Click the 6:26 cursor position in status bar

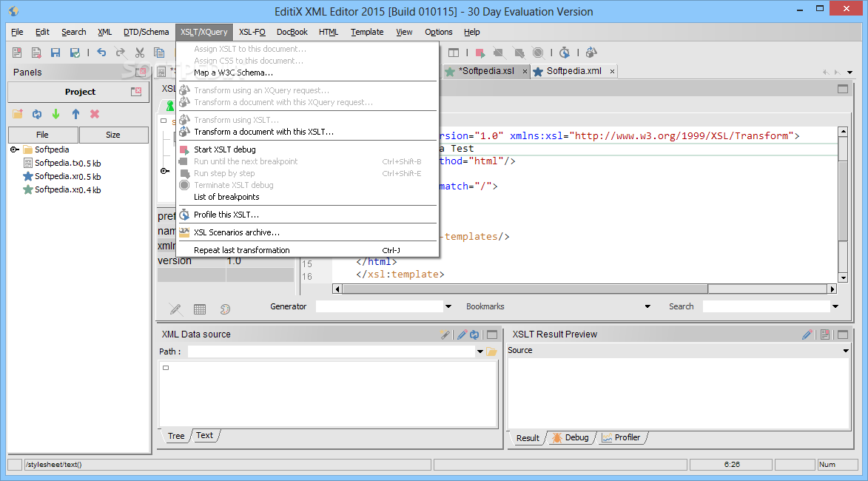click(x=731, y=465)
